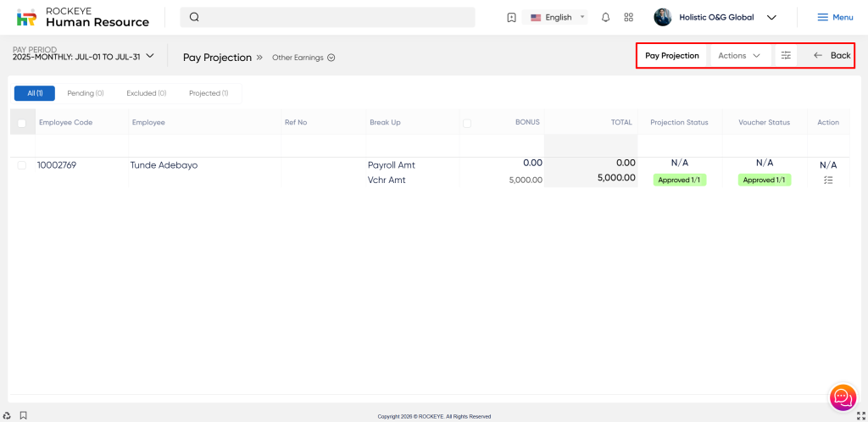Open the chat support bubble icon

coord(842,396)
